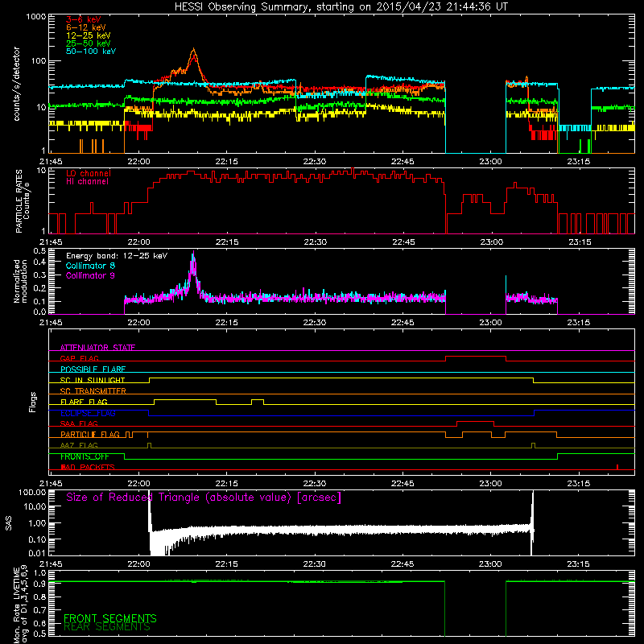Click the SC TRANSMITTER flag label

click(93, 391)
